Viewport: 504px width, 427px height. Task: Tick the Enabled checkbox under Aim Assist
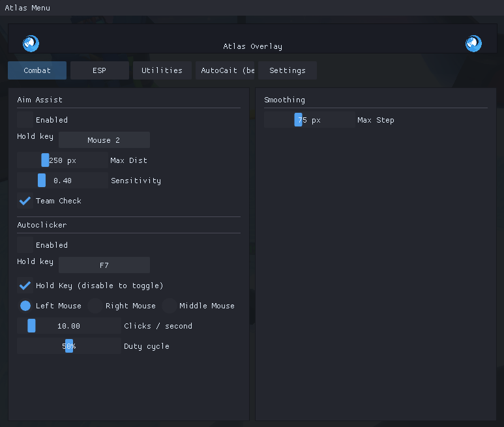coord(25,120)
